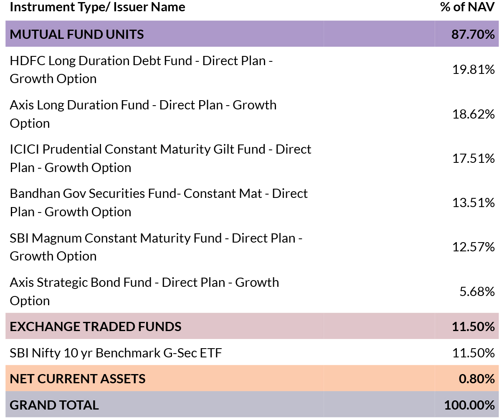The width and height of the screenshot is (504, 420).
Task: Click the 13.51% value
Action: 473,202
